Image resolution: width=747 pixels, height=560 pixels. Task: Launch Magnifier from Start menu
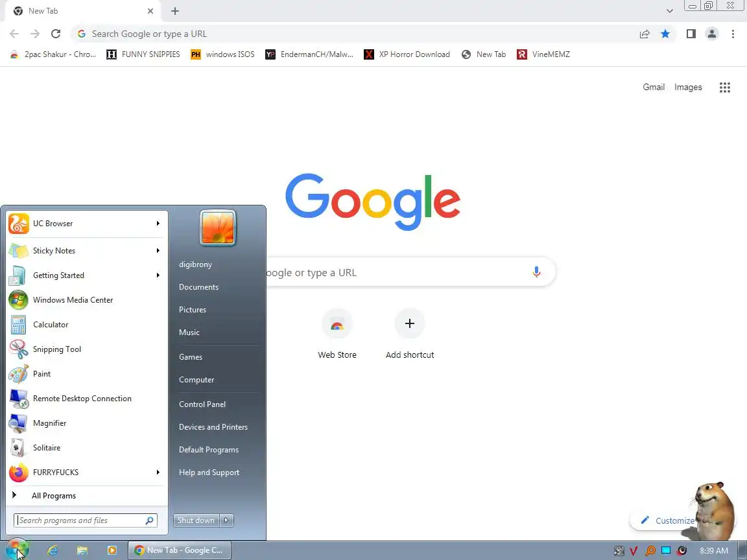coord(87,423)
